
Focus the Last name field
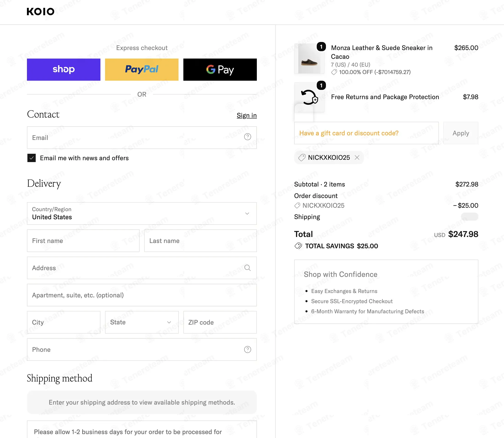pos(200,241)
